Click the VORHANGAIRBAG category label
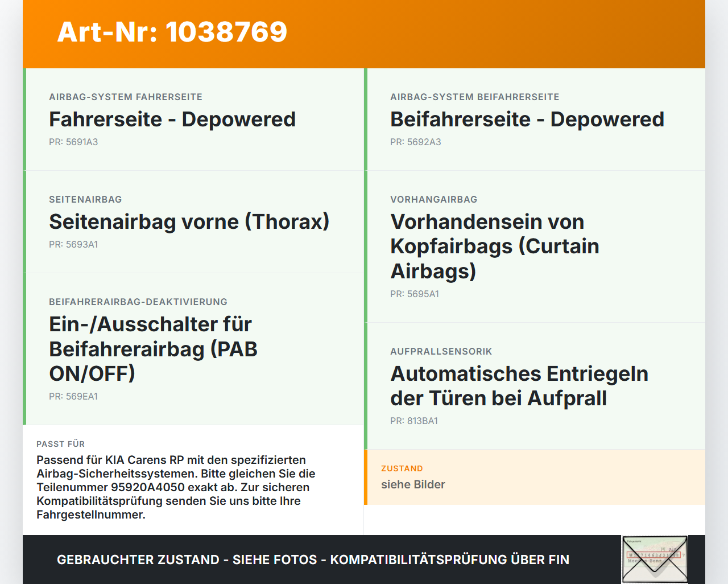The image size is (728, 584). 434,199
